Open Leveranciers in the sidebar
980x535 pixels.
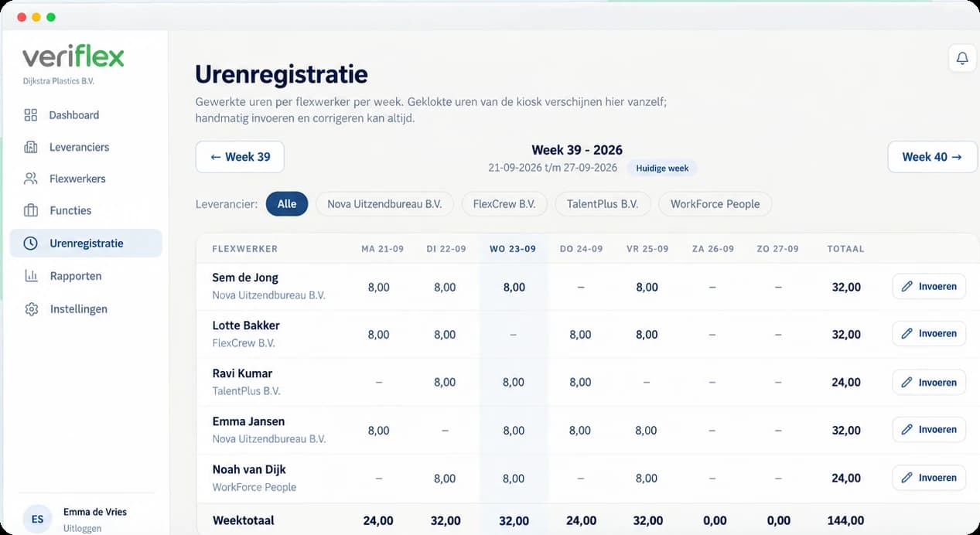pos(86,147)
